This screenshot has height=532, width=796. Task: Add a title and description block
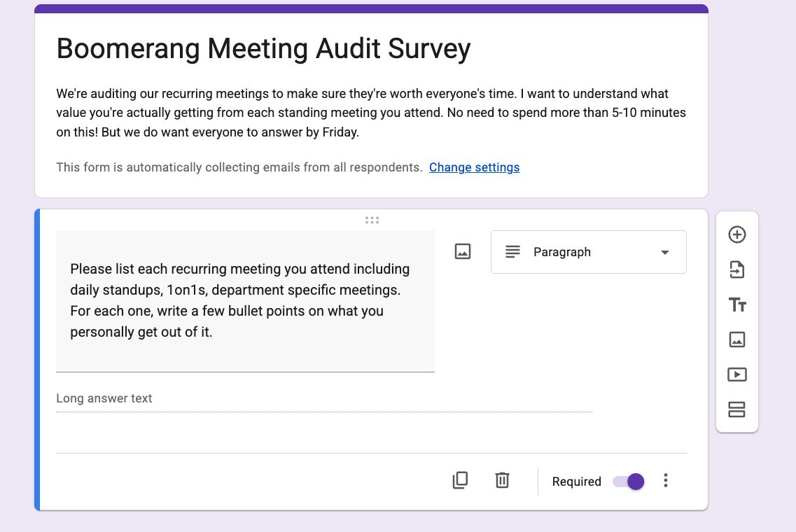coord(737,304)
